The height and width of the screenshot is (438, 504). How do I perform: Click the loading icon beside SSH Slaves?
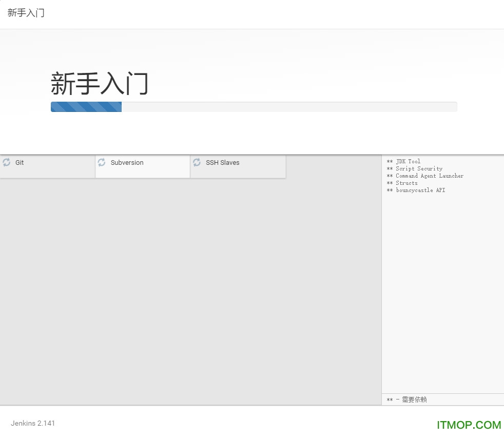pyautogui.click(x=197, y=163)
